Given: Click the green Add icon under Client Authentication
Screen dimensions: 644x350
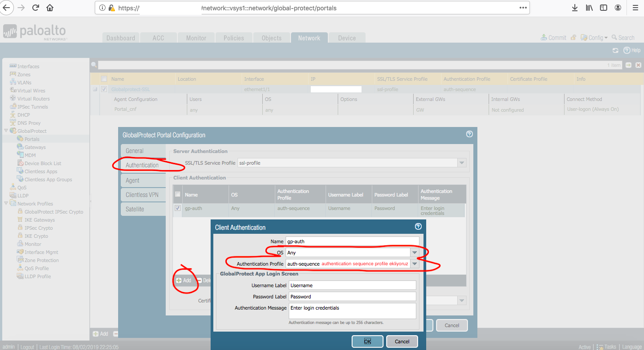Looking at the screenshot, I should click(179, 280).
